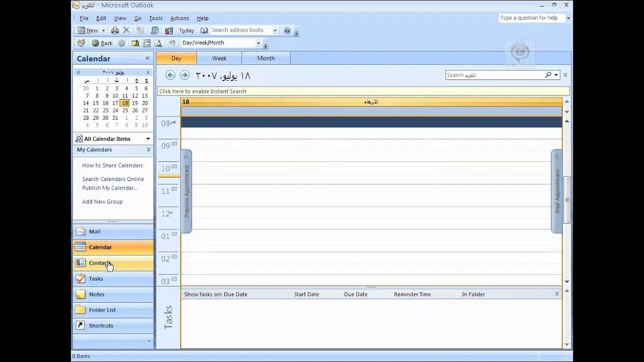Click the calendar search magnifier icon
Screen dimensions: 644x362
coord(548,75)
